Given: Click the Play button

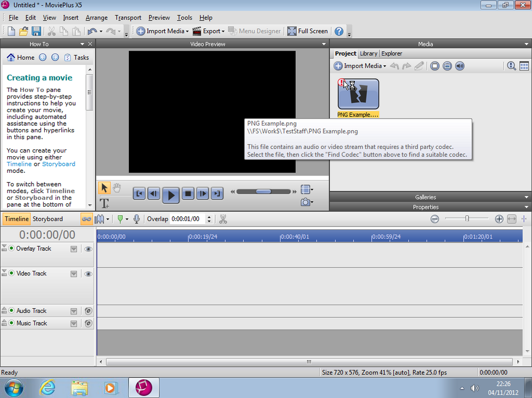Looking at the screenshot, I should click(x=171, y=195).
